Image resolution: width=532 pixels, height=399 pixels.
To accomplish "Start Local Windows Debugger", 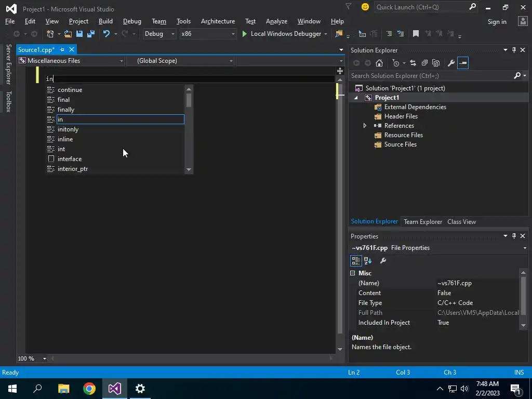I will pyautogui.click(x=282, y=34).
